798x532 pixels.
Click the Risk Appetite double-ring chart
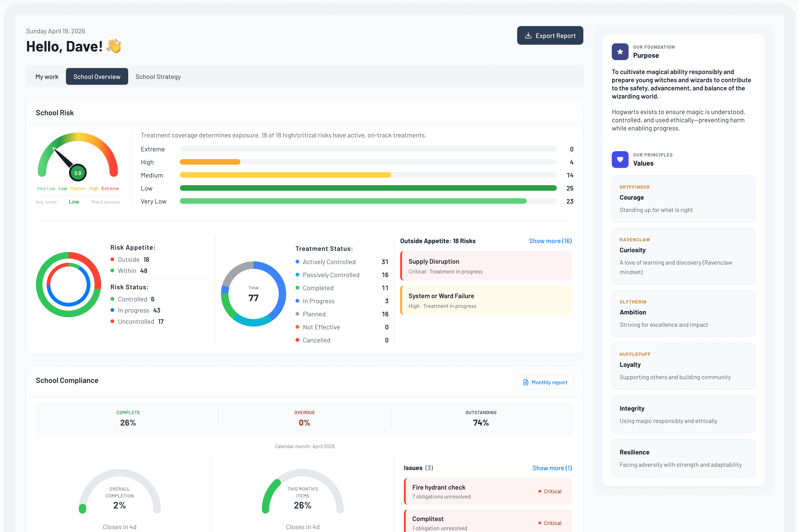tap(69, 285)
